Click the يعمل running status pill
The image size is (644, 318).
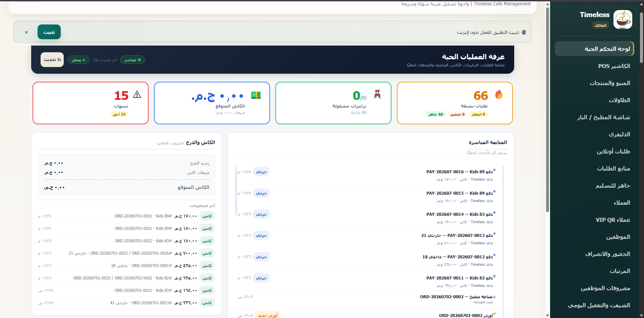click(x=78, y=60)
